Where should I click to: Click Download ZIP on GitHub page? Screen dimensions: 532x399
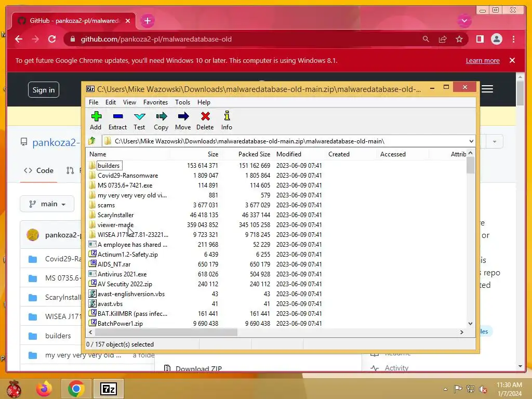click(x=198, y=368)
